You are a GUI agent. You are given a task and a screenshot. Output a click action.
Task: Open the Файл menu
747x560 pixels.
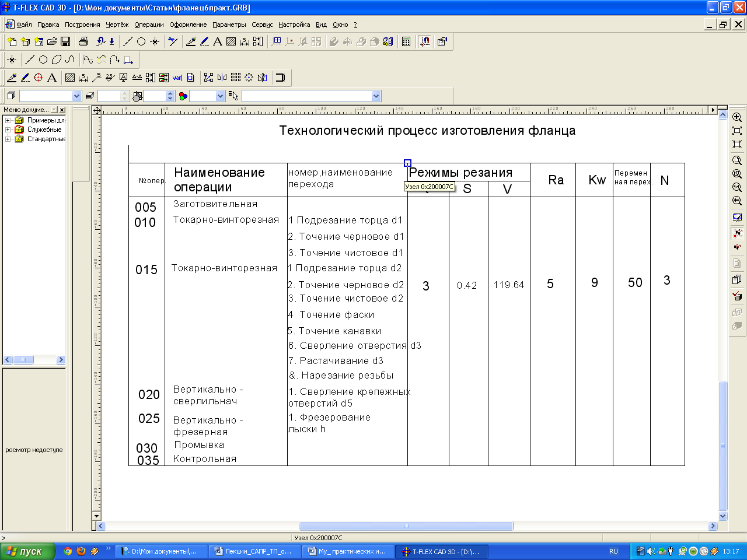(24, 24)
